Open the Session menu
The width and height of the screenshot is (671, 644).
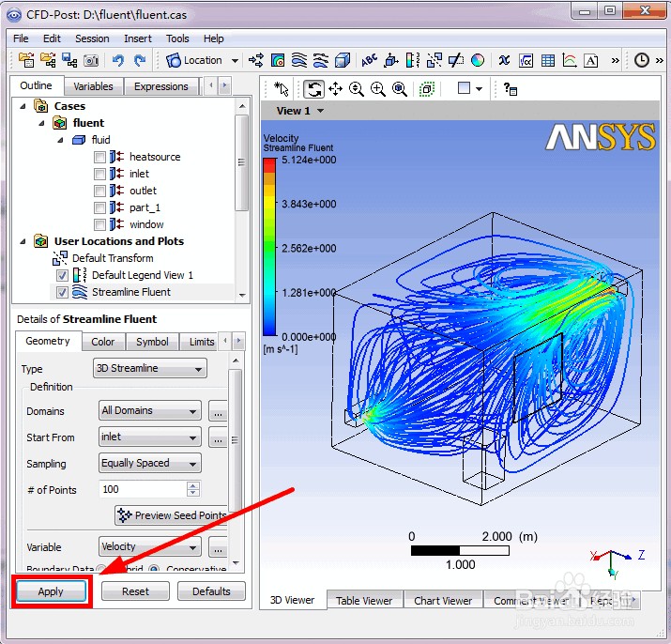(x=92, y=38)
